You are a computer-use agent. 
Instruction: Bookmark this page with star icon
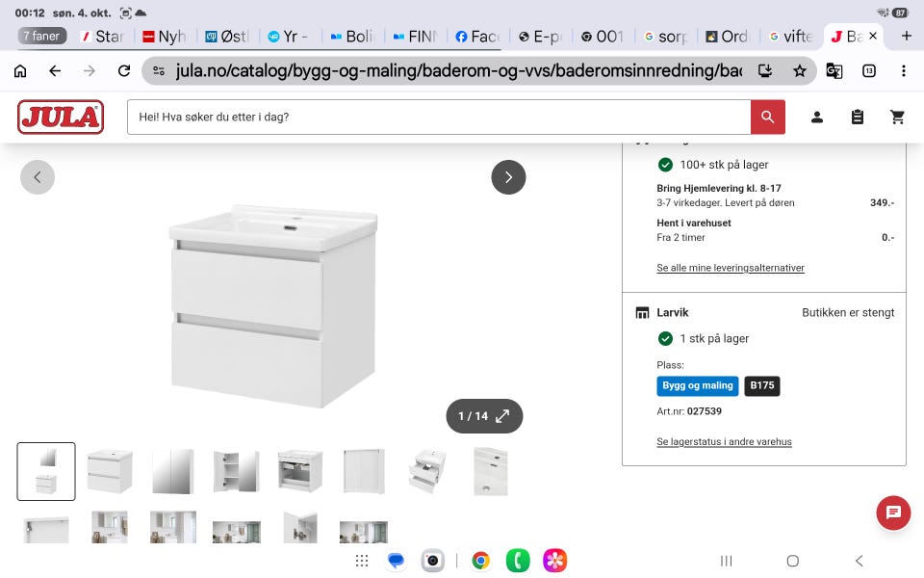tap(799, 70)
